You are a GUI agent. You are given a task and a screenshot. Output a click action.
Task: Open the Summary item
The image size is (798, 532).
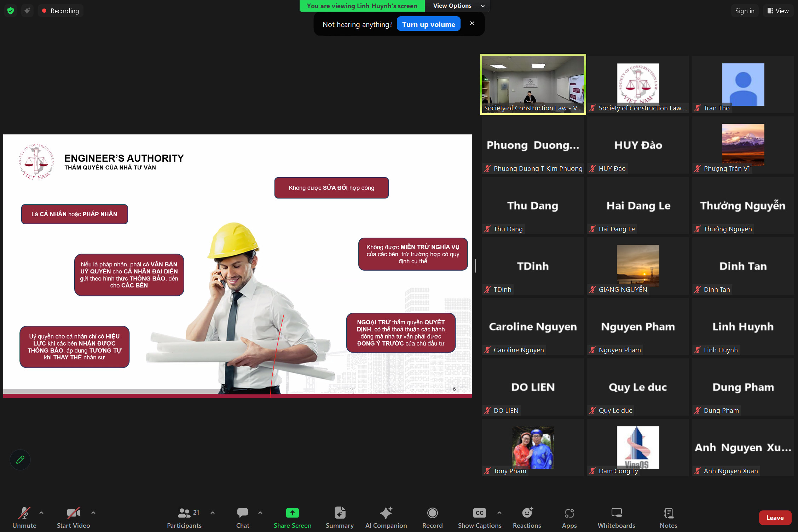click(x=340, y=513)
